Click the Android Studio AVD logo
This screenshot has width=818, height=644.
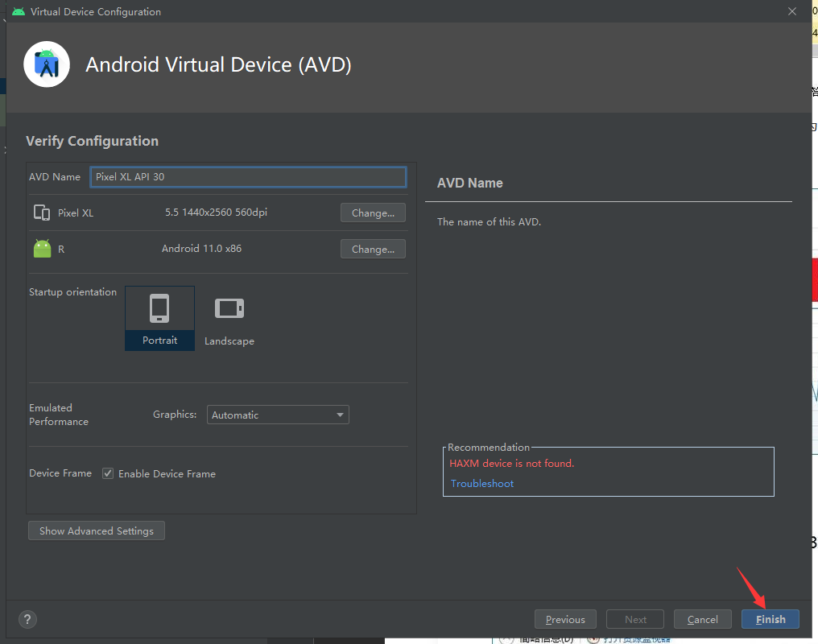(x=47, y=64)
